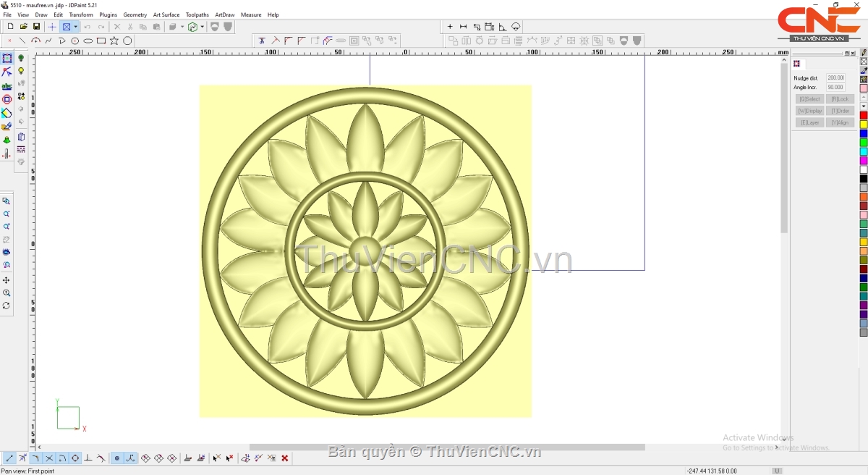The height and width of the screenshot is (475, 868).
Task: Toggle the tangent snap button
Action: (101, 458)
